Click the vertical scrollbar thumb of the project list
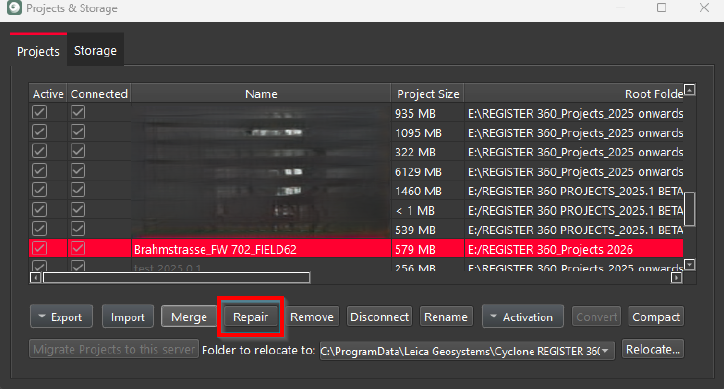 pyautogui.click(x=689, y=209)
